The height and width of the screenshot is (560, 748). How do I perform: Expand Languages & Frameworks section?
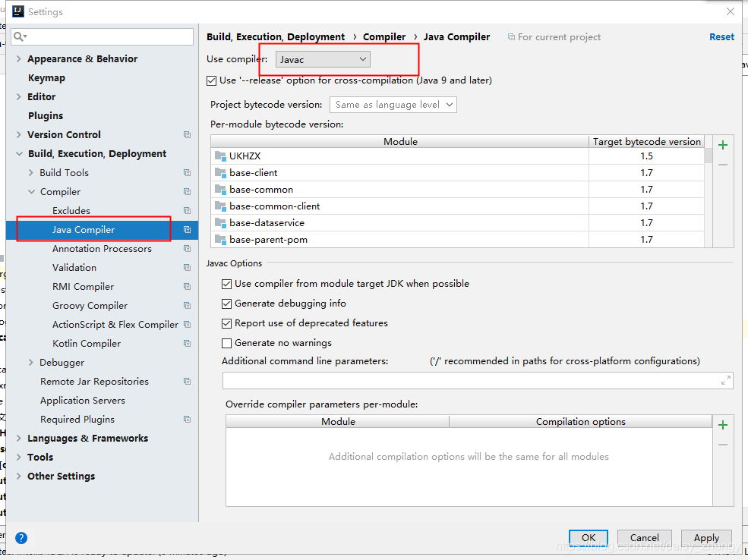pyautogui.click(x=18, y=439)
